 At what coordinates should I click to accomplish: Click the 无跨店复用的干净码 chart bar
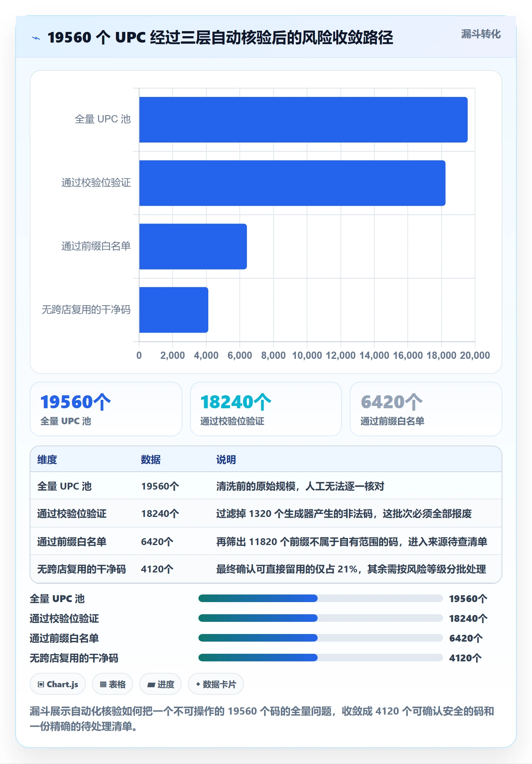[174, 310]
